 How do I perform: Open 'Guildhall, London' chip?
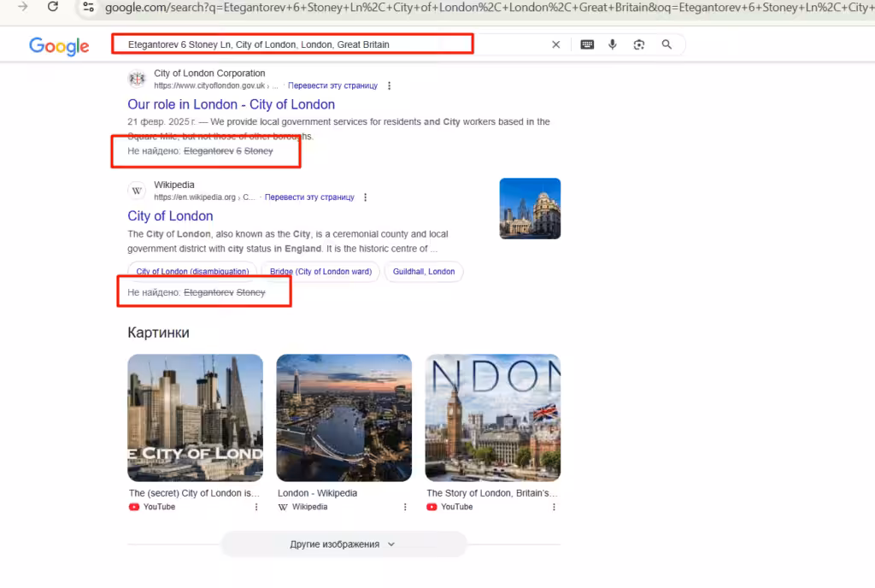pos(424,272)
